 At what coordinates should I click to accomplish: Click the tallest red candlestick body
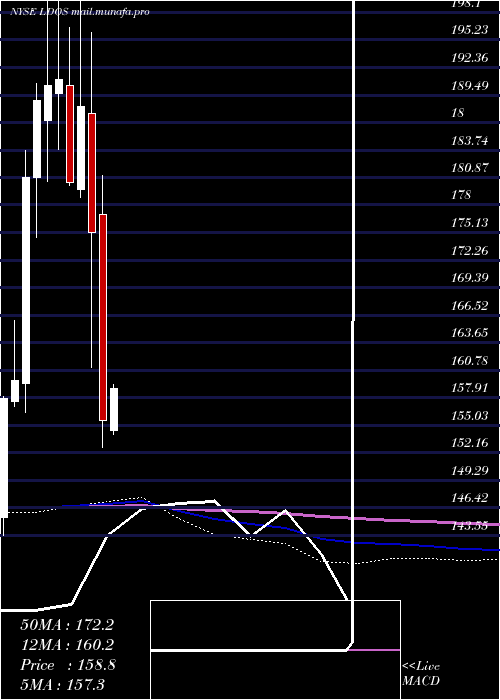pos(103,317)
